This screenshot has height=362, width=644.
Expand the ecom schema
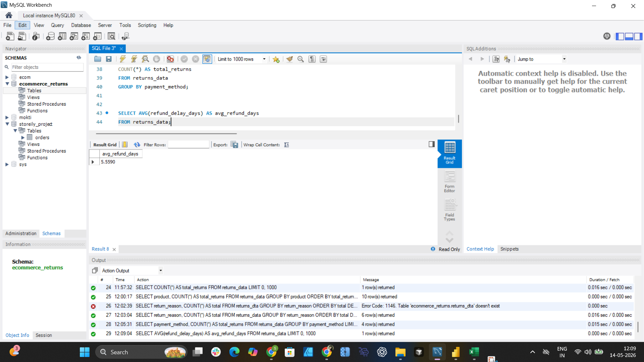click(7, 77)
